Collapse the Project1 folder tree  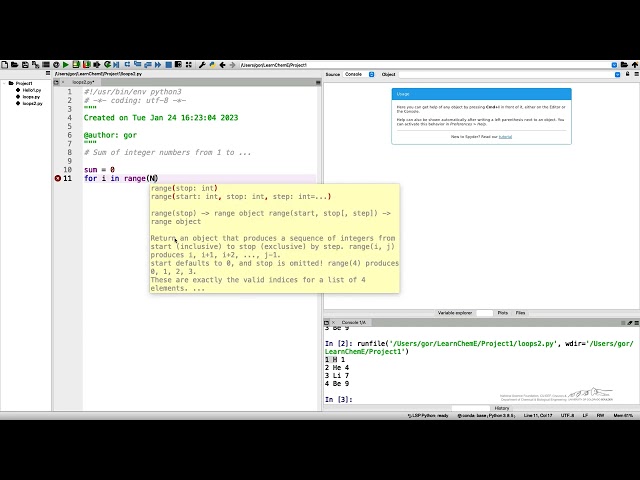[4, 83]
